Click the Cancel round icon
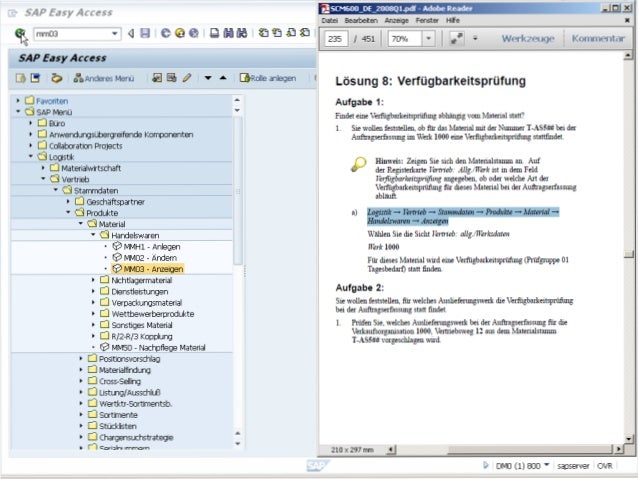This screenshot has width=638, height=479. (x=194, y=33)
